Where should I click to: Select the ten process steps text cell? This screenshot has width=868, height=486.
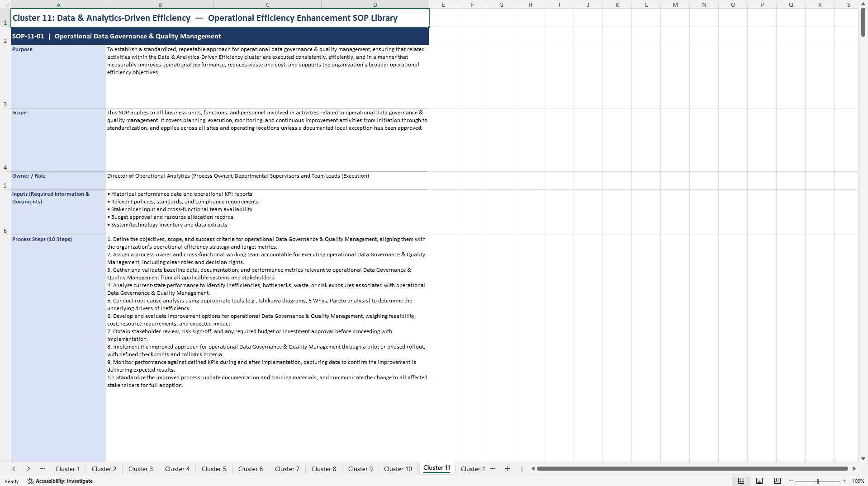coord(267,348)
